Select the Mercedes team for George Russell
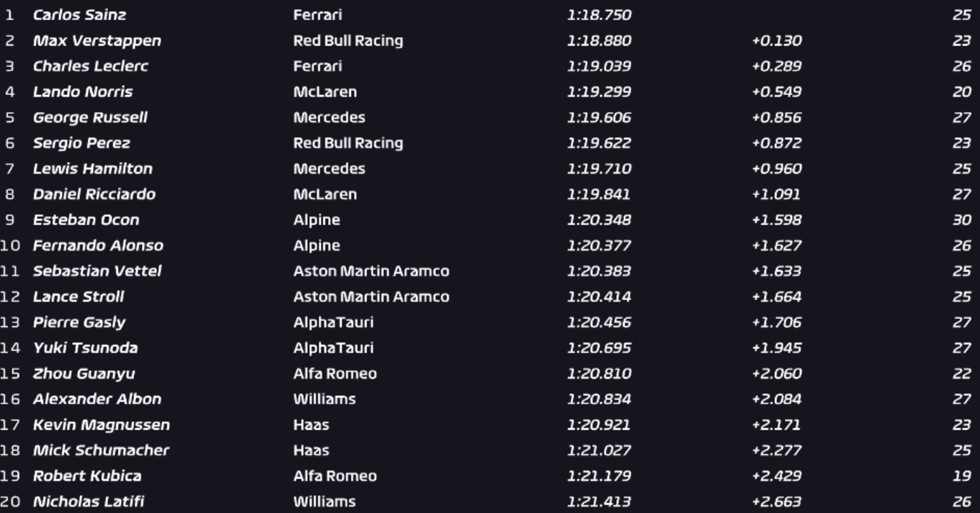Image resolution: width=980 pixels, height=513 pixels. pyautogui.click(x=329, y=117)
